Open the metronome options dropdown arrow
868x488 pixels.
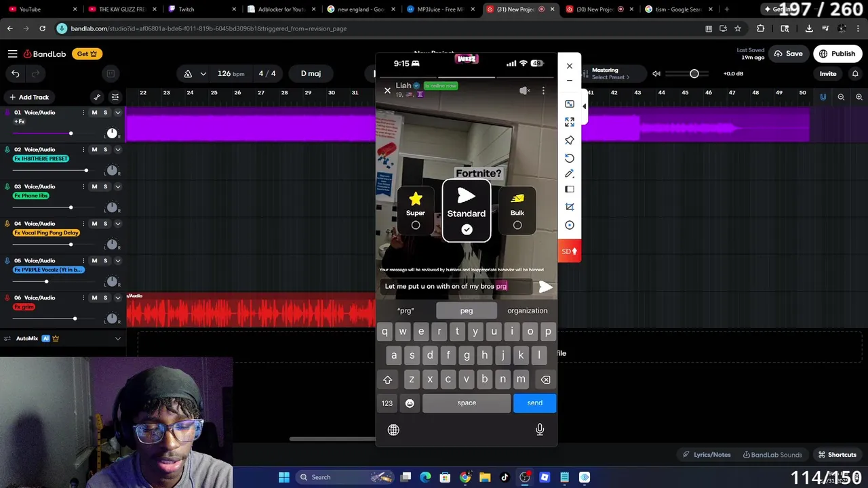203,73
